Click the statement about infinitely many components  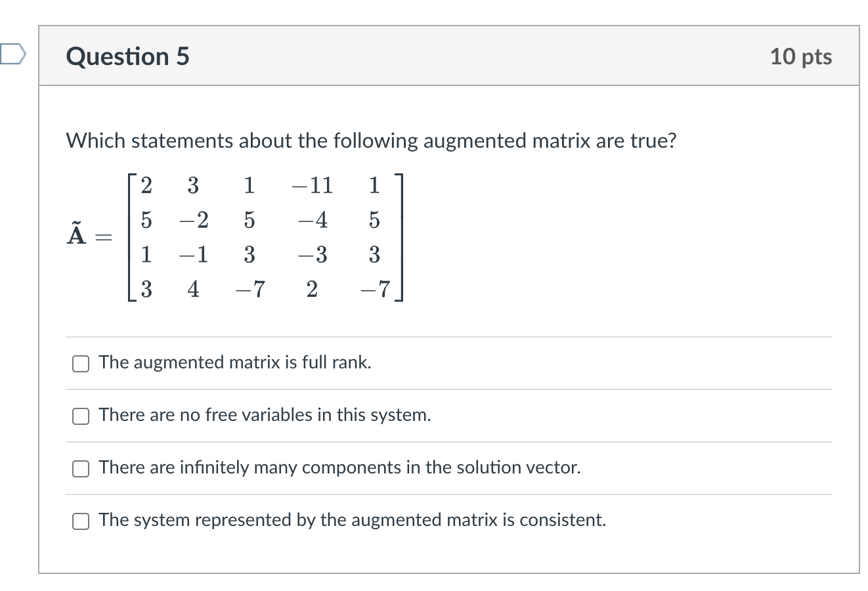click(x=339, y=468)
